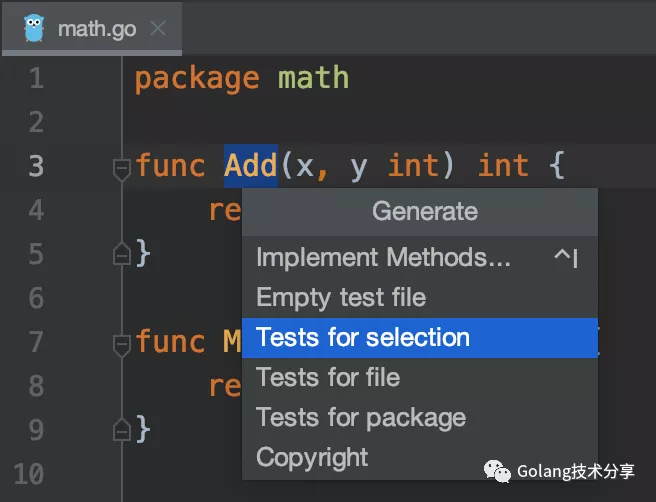Image resolution: width=656 pixels, height=502 pixels.
Task: Close the math.go tab
Action: 157,28
